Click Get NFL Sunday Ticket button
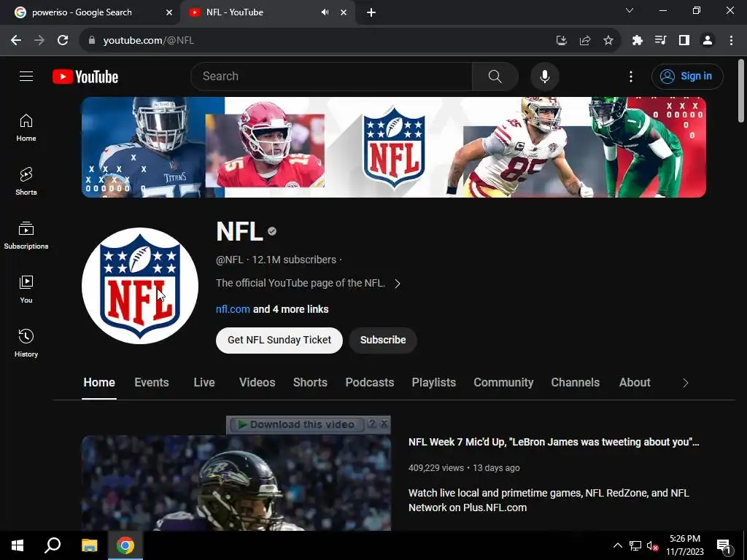 coord(279,340)
